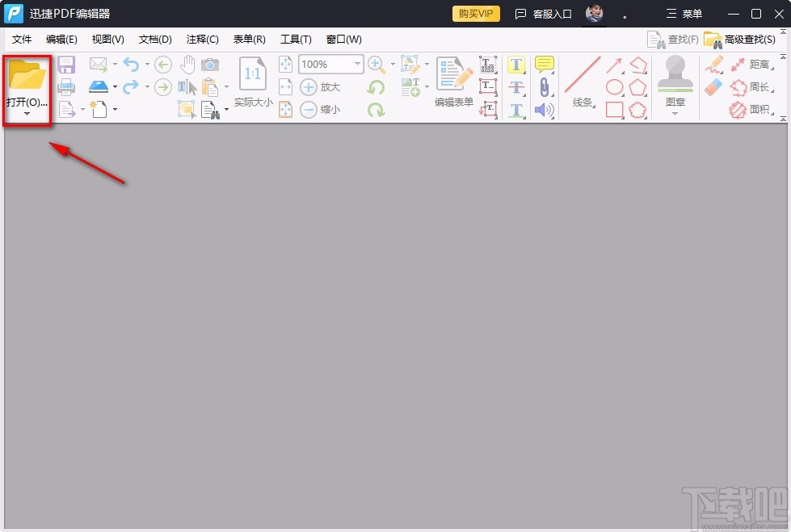This screenshot has width=791, height=532.
Task: Click the 距离 distance measurement tool
Action: coord(758,65)
